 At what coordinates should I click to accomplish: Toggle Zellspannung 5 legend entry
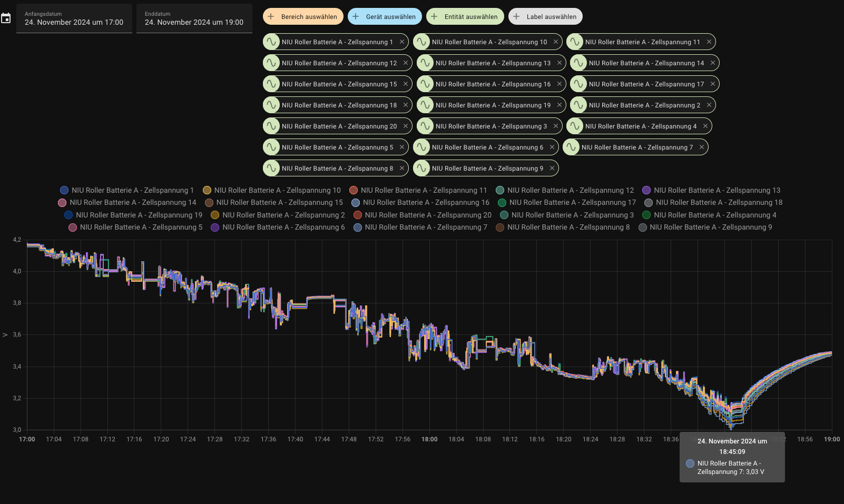pyautogui.click(x=141, y=227)
